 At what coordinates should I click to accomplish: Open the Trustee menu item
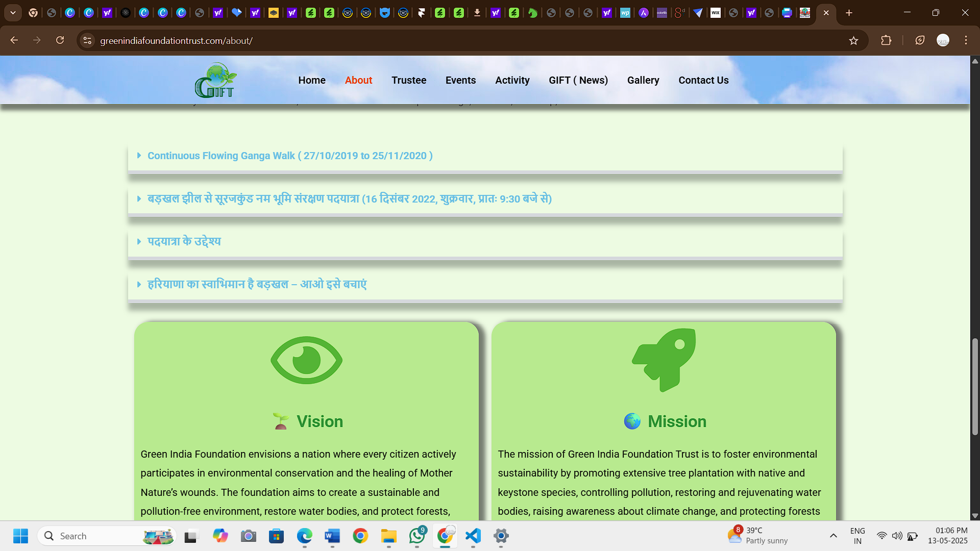408,80
